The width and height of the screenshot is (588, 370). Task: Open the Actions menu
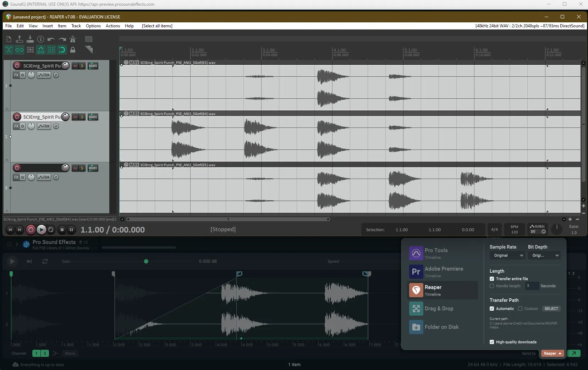tap(113, 26)
